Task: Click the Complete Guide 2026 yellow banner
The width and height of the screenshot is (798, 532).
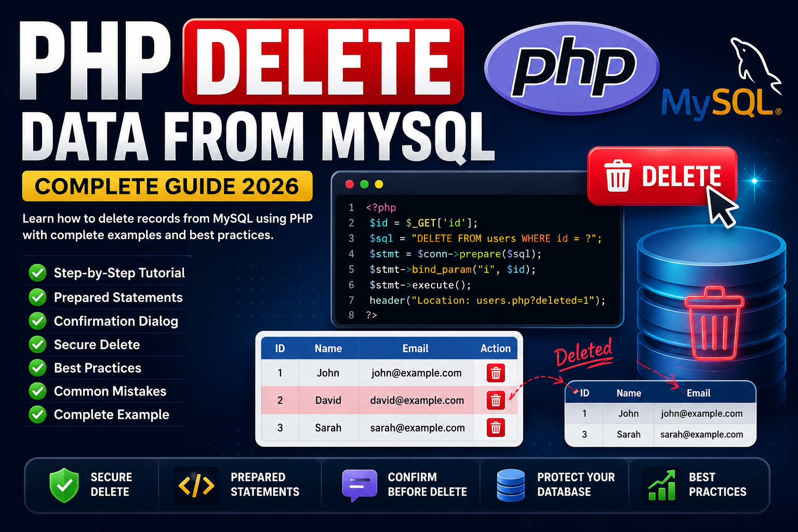Action: pyautogui.click(x=167, y=186)
